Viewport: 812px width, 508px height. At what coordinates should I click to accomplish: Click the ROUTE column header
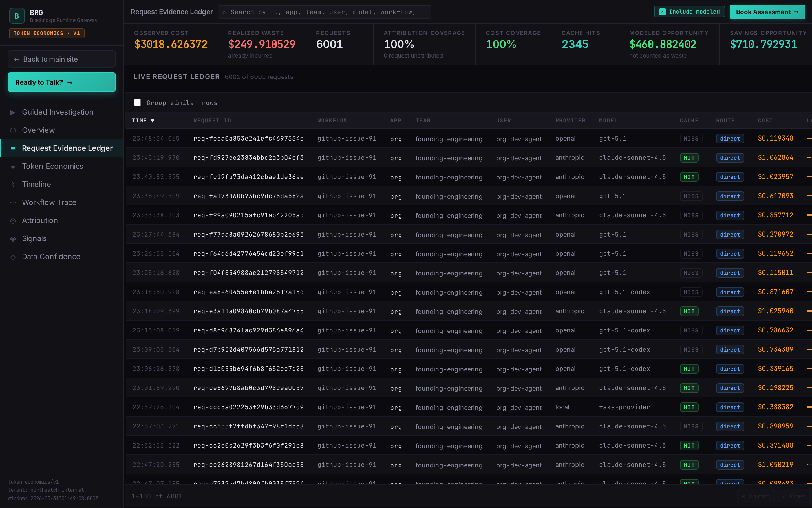pos(725,121)
